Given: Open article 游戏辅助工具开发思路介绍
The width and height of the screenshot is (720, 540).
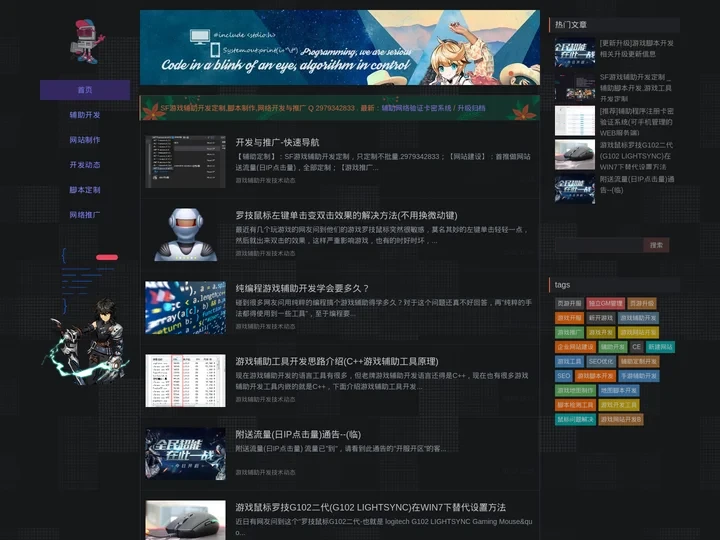Looking at the screenshot, I should pyautogui.click(x=337, y=361).
